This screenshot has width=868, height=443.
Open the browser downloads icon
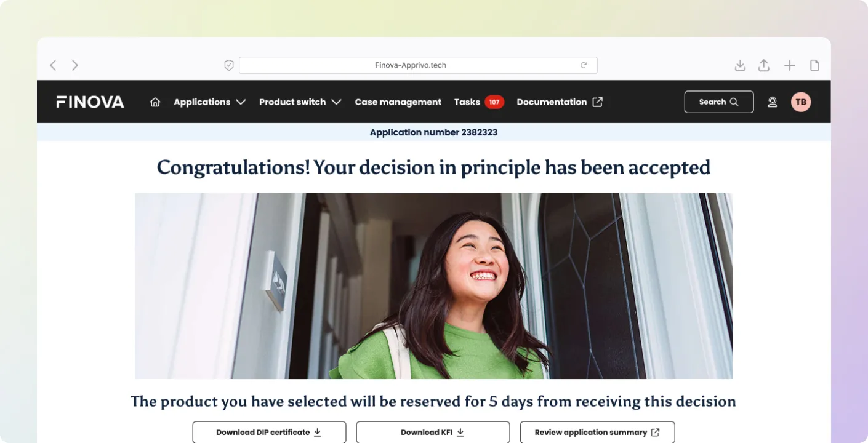tap(740, 65)
